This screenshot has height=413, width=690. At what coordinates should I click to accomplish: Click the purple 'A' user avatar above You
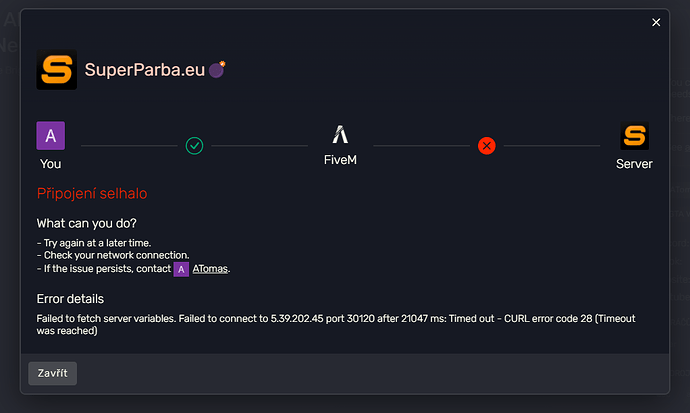[51, 135]
